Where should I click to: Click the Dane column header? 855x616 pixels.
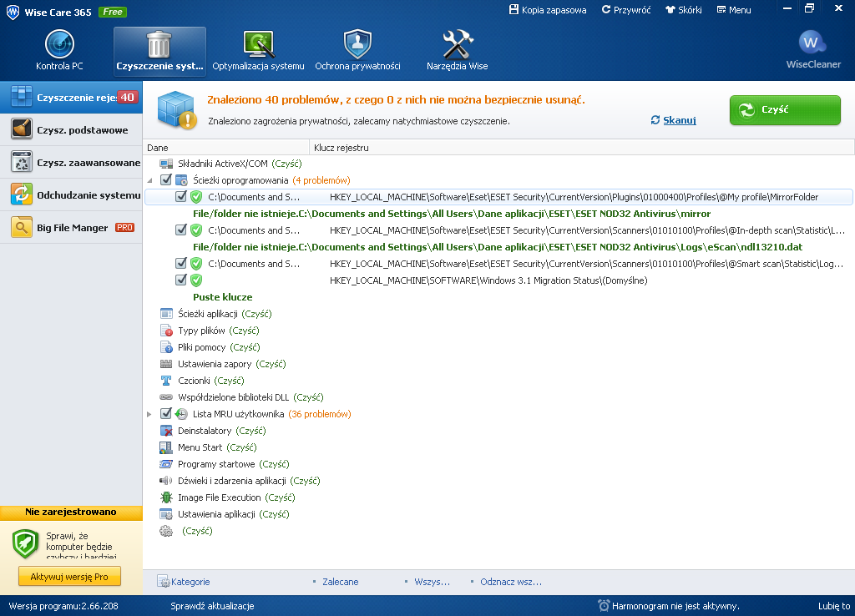[x=226, y=147]
